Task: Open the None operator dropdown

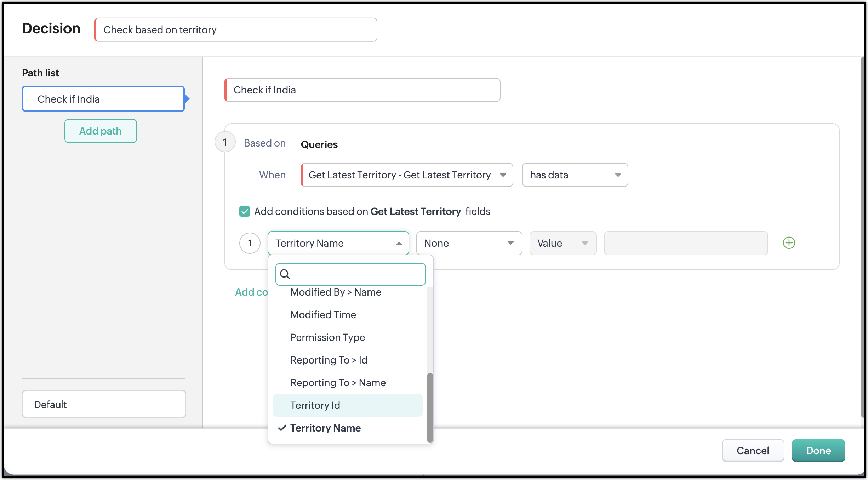Action: (x=469, y=243)
